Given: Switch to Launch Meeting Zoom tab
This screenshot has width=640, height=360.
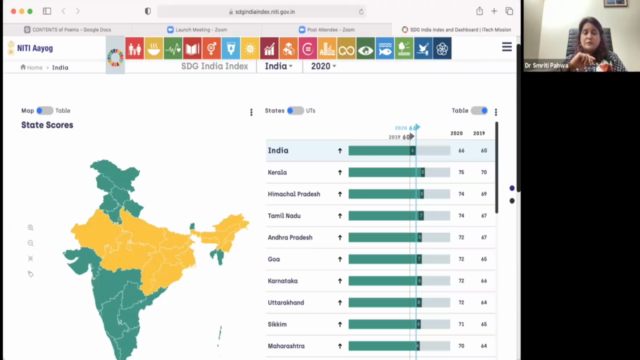Looking at the screenshot, I should [197, 30].
